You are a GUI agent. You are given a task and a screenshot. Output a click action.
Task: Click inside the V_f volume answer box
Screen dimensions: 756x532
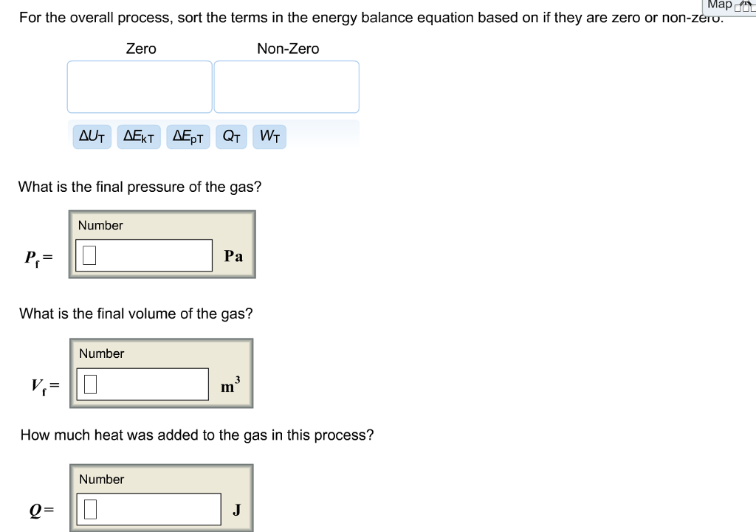click(148, 383)
